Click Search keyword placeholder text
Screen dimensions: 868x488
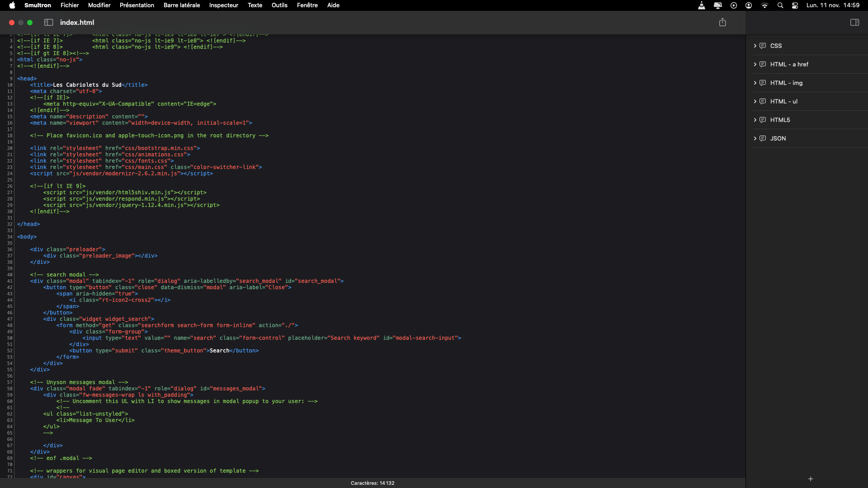pos(354,338)
